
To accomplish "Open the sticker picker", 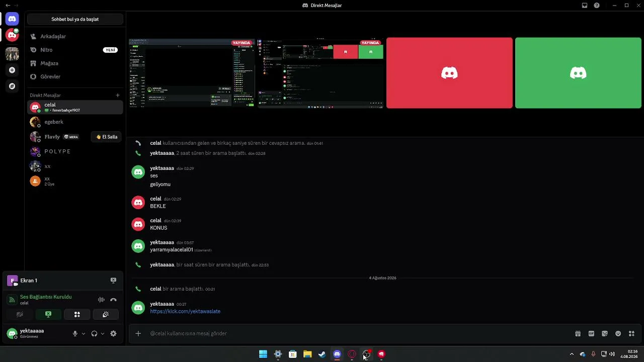I will click(x=605, y=333).
